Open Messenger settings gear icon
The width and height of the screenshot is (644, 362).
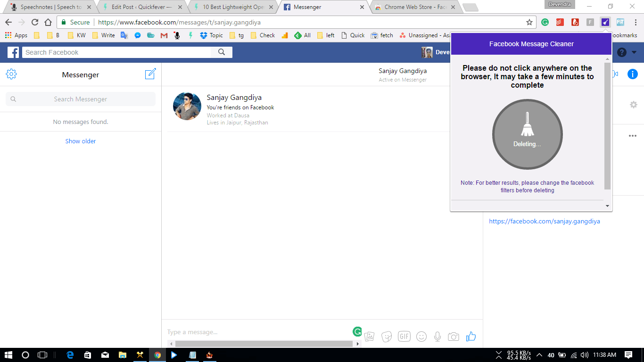point(11,74)
